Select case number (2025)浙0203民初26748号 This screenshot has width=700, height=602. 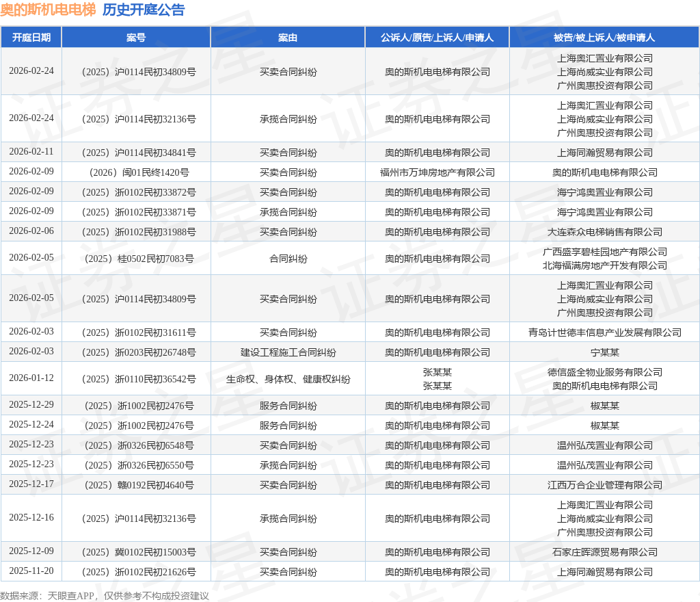click(x=139, y=352)
